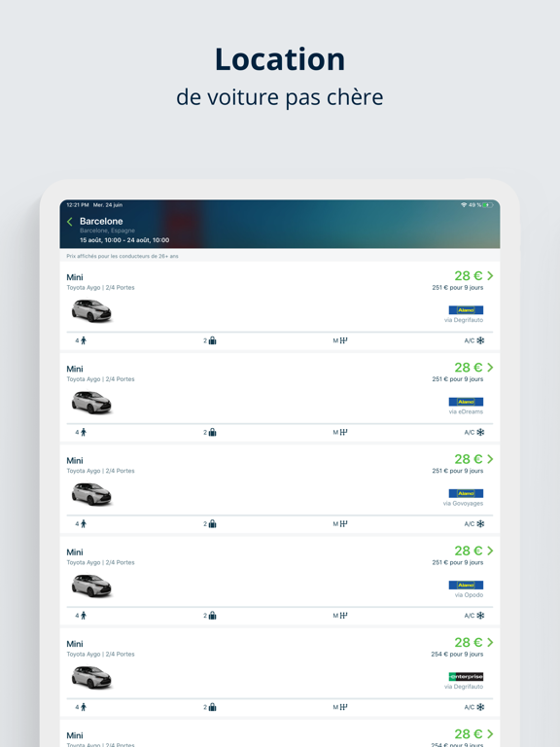Image resolution: width=560 pixels, height=747 pixels.
Task: Expand the first 28 € offer chevron
Action: 490,276
